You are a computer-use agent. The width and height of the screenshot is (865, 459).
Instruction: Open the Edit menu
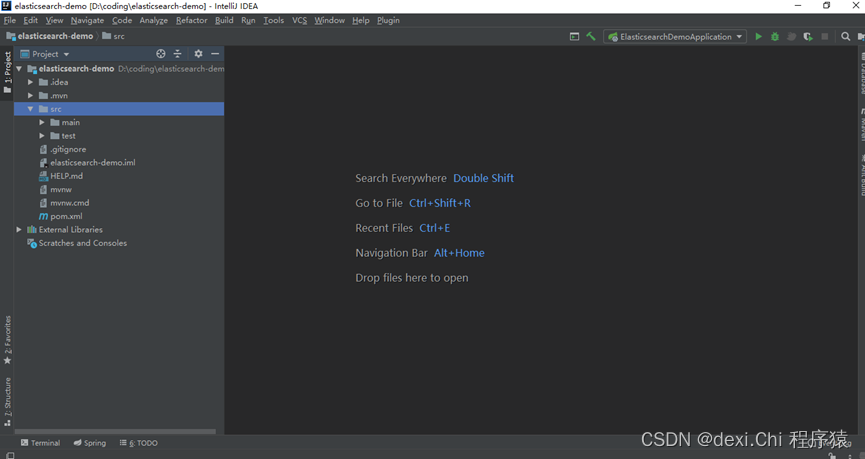[x=30, y=20]
